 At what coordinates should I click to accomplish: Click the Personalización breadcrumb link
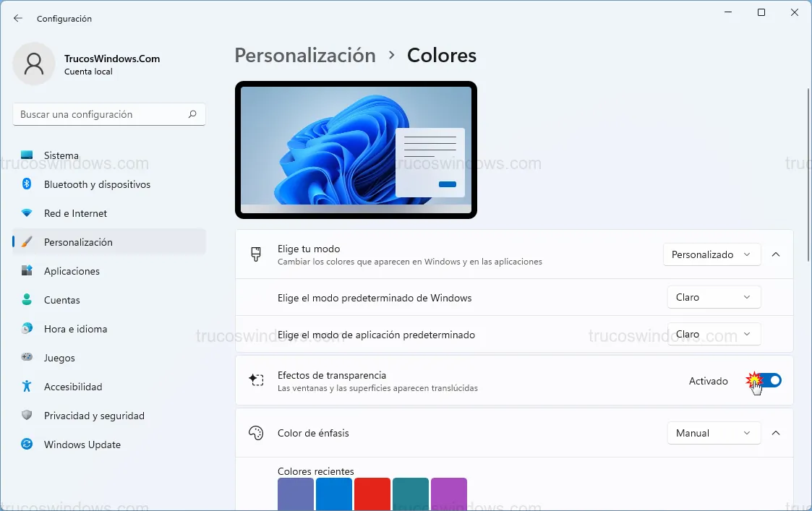click(x=305, y=56)
